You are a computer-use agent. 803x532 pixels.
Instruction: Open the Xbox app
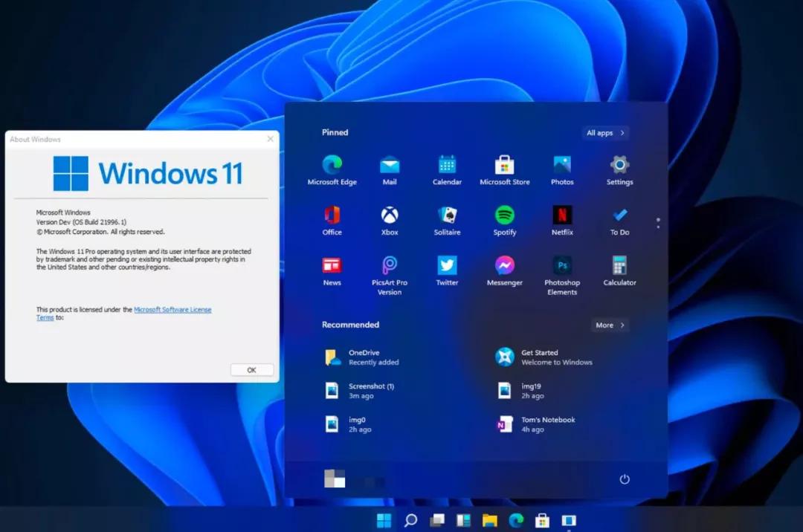[389, 215]
